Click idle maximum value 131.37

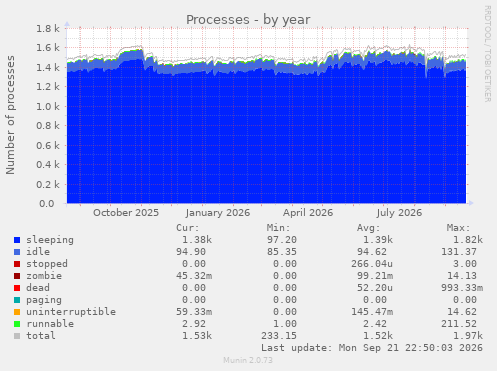click(459, 252)
